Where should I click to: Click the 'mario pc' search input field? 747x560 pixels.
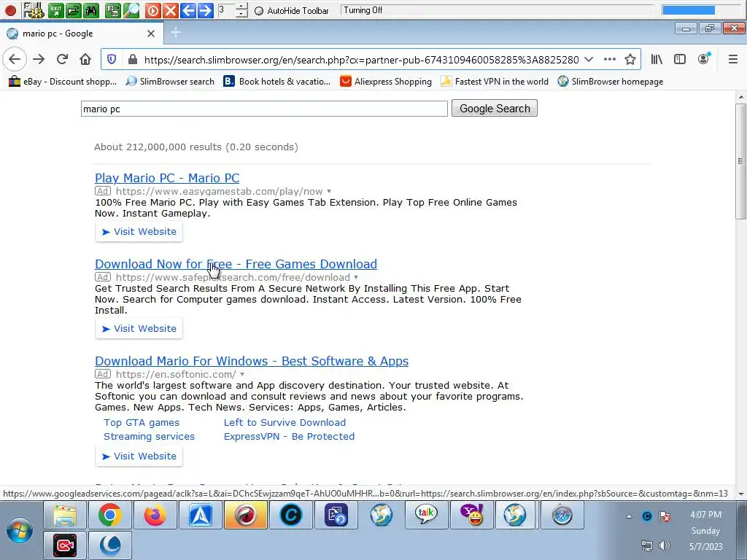tap(264, 109)
